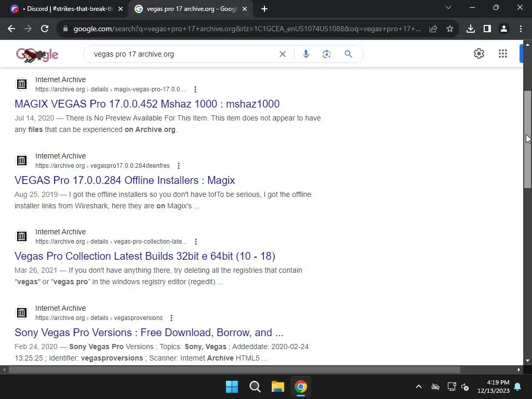
Task: Click the vertical scrollbar thumb
Action: (527, 139)
